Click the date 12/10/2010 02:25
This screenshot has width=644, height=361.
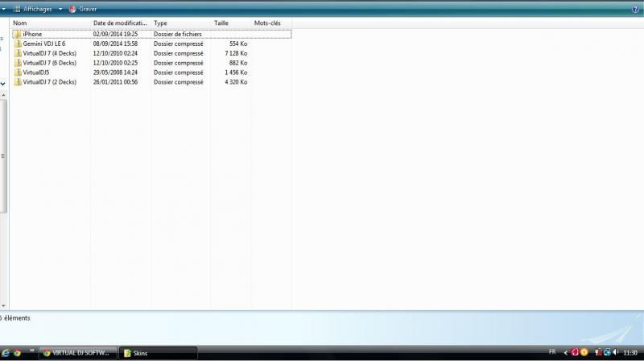[115, 63]
